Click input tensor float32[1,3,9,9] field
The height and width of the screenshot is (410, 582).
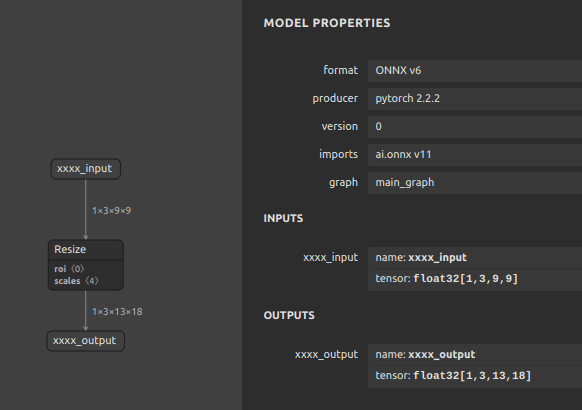475,279
